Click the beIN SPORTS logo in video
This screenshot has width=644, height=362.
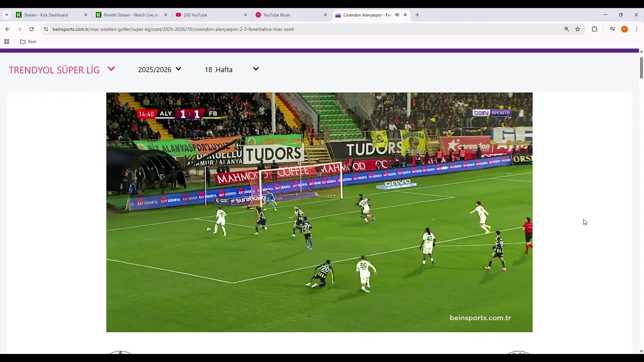[x=492, y=113]
